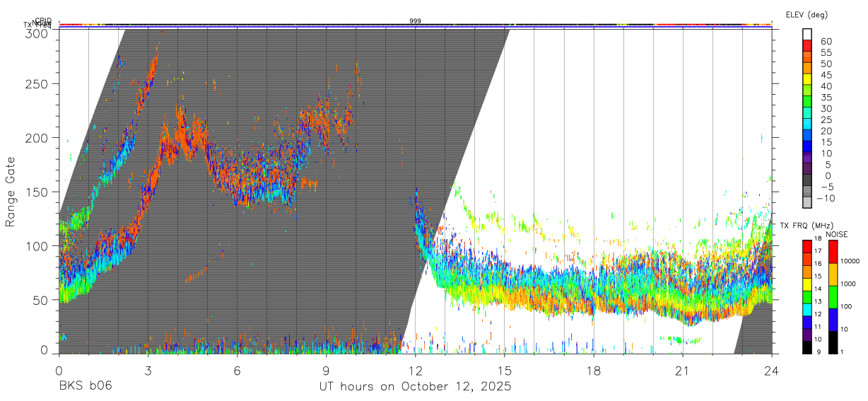Image resolution: width=868 pixels, height=401 pixels.
Task: Click the red swatch in the ELEV legend
Action: click(809, 45)
